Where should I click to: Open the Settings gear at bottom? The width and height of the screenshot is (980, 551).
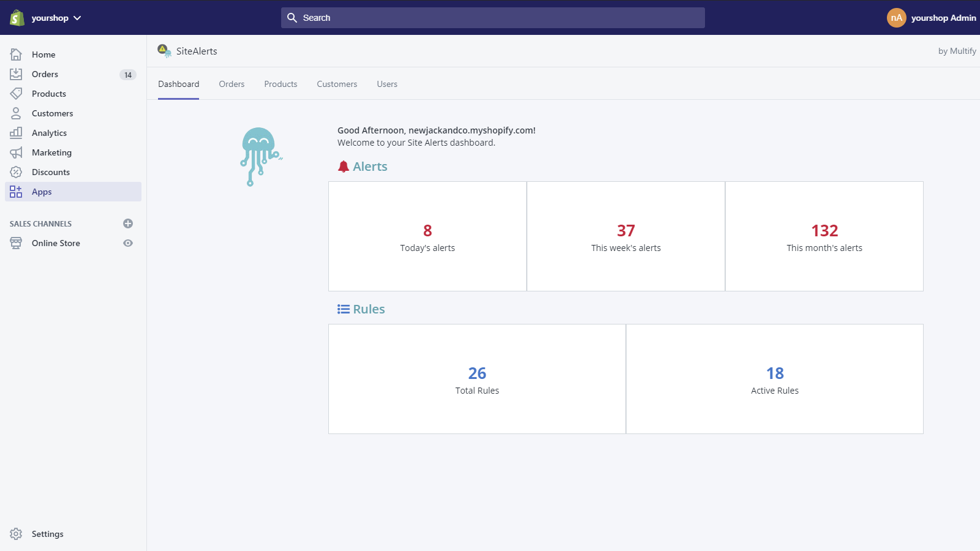(16, 533)
